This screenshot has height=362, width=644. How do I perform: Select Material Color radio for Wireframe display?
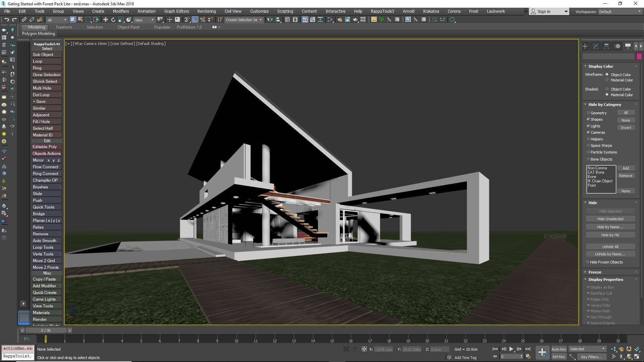point(607,80)
